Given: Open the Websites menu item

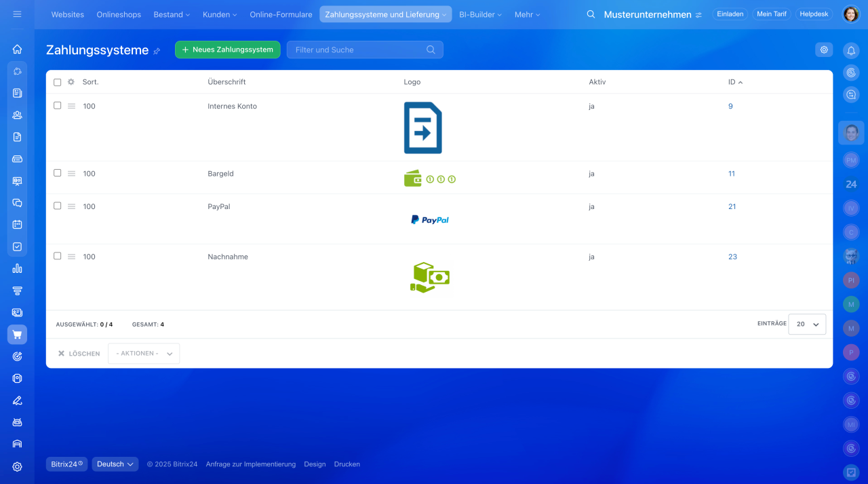Looking at the screenshot, I should point(68,14).
